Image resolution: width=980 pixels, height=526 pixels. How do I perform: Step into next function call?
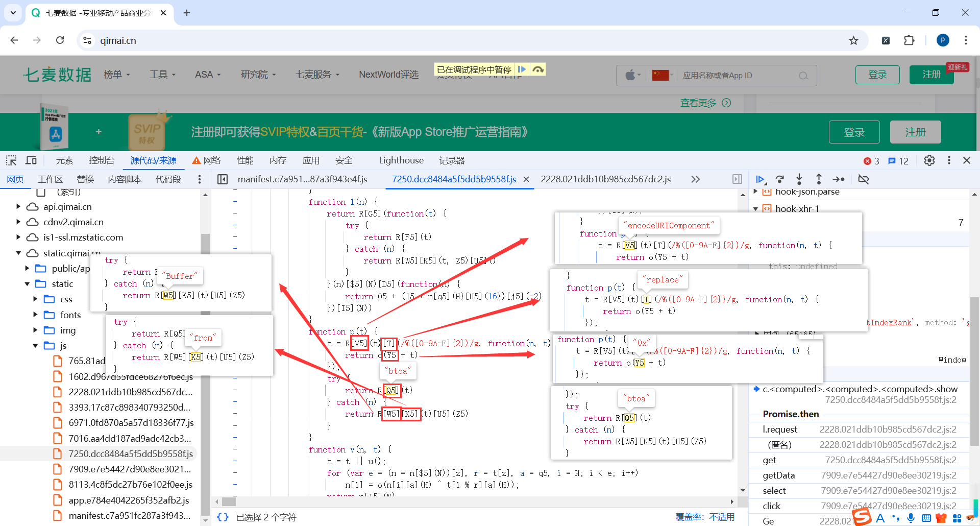(x=799, y=179)
